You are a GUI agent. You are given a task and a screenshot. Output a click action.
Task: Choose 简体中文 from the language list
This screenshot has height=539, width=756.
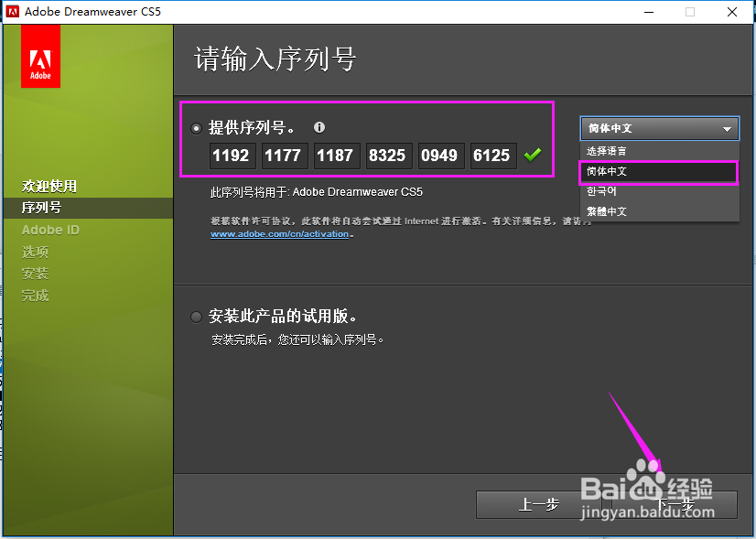click(x=659, y=171)
